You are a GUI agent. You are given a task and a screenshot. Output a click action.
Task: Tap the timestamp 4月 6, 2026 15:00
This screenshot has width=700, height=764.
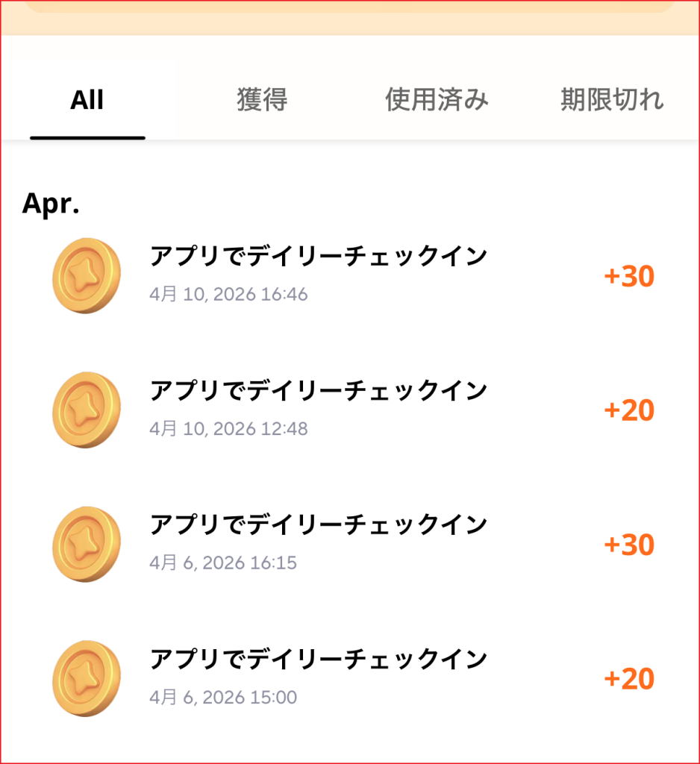point(223,698)
